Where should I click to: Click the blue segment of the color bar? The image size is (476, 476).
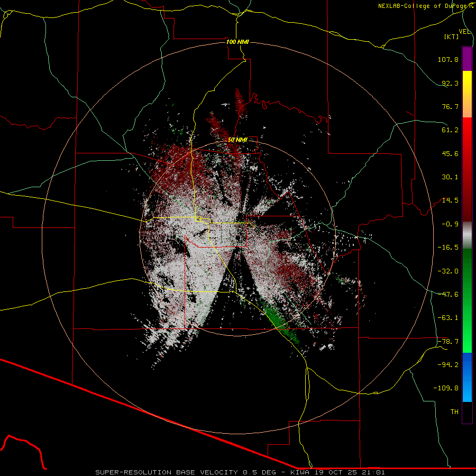point(467,377)
